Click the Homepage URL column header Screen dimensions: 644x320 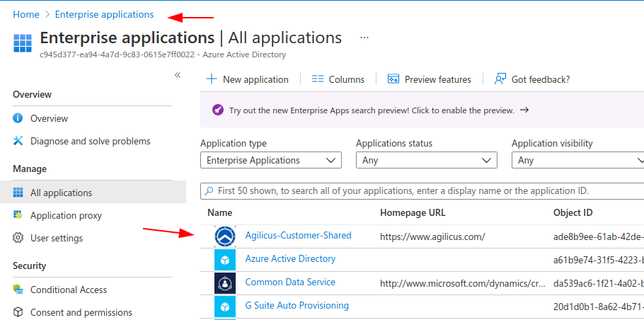tap(413, 213)
